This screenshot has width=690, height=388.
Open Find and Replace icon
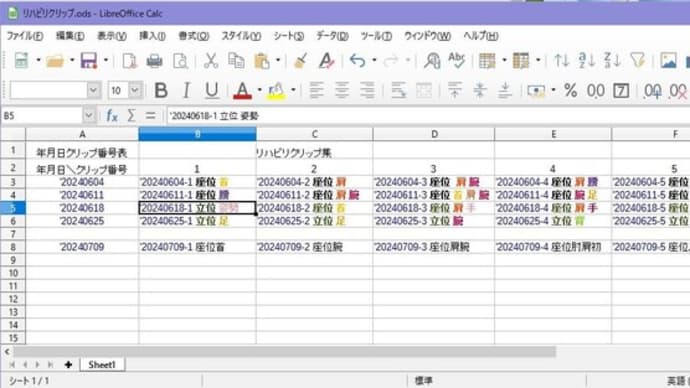(x=432, y=61)
